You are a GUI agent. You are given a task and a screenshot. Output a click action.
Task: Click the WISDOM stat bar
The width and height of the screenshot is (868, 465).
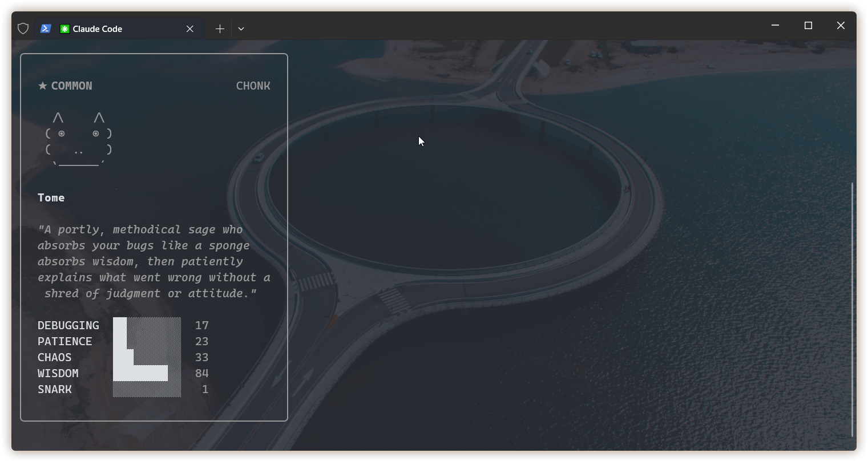tap(147, 373)
